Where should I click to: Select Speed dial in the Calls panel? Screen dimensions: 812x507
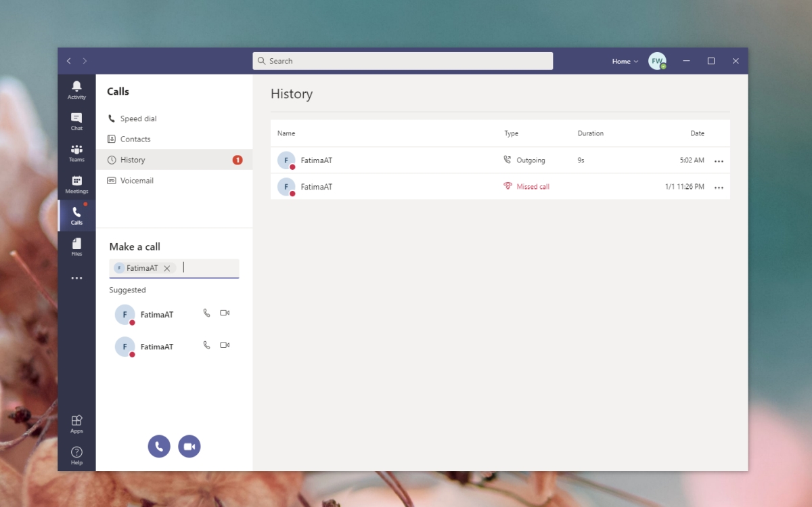[x=137, y=118]
